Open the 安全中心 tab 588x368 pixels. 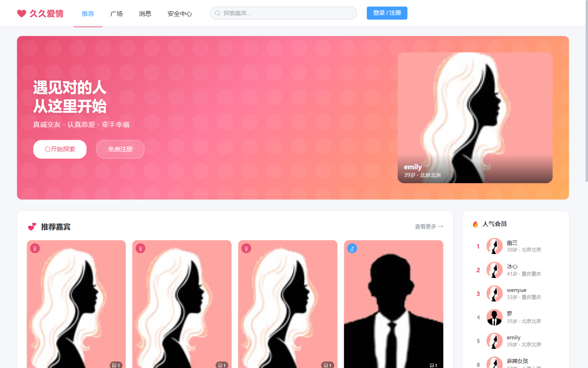(x=180, y=13)
